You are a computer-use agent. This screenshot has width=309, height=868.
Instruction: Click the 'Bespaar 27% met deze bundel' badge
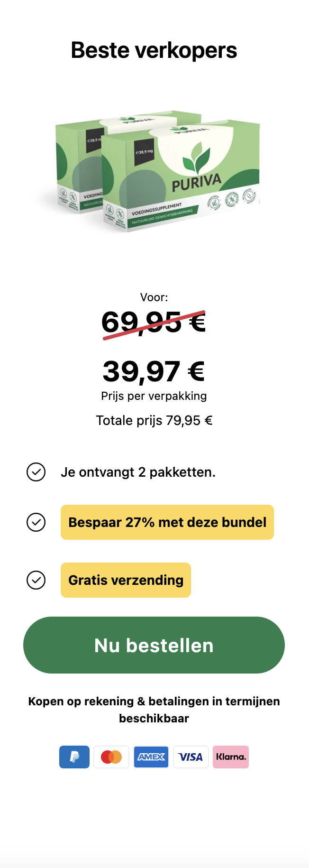(167, 522)
